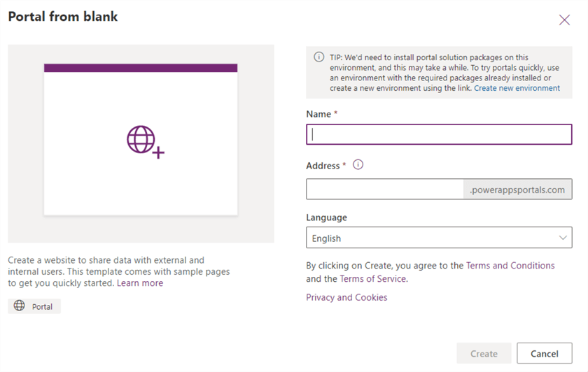The height and width of the screenshot is (372, 588).
Task: Click the Create button
Action: point(484,353)
